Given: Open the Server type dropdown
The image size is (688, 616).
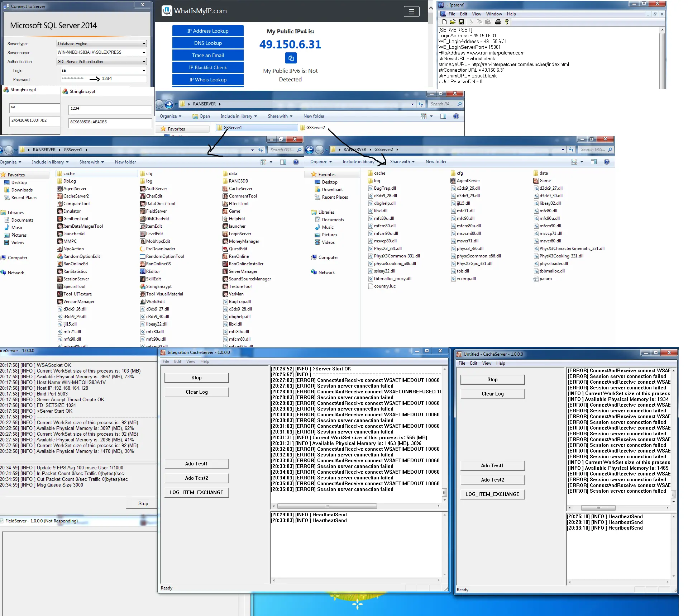Looking at the screenshot, I should pyautogui.click(x=102, y=44).
